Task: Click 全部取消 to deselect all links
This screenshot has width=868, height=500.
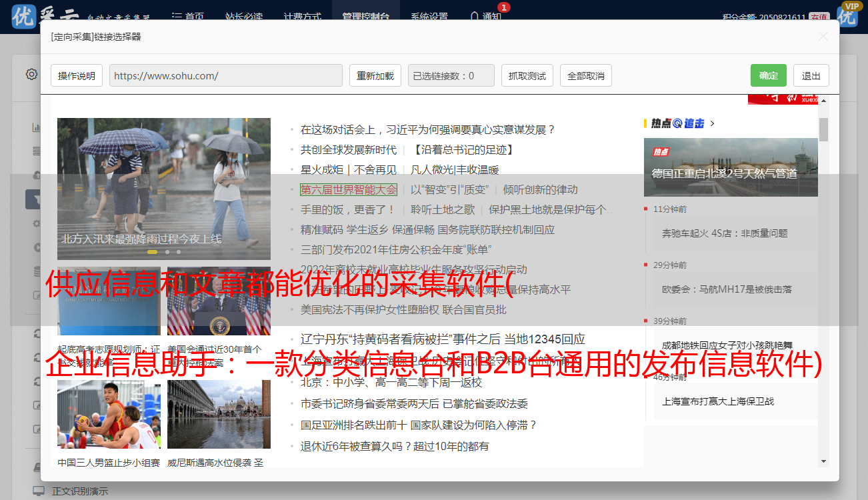Action: [585, 75]
